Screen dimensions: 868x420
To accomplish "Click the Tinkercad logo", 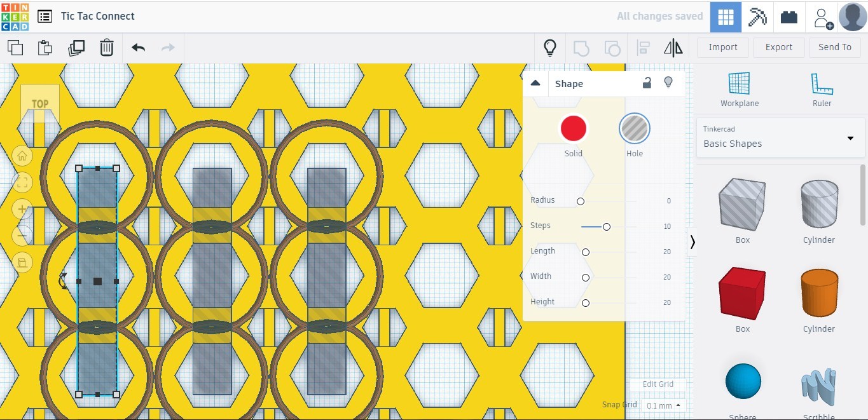I will [x=15, y=16].
